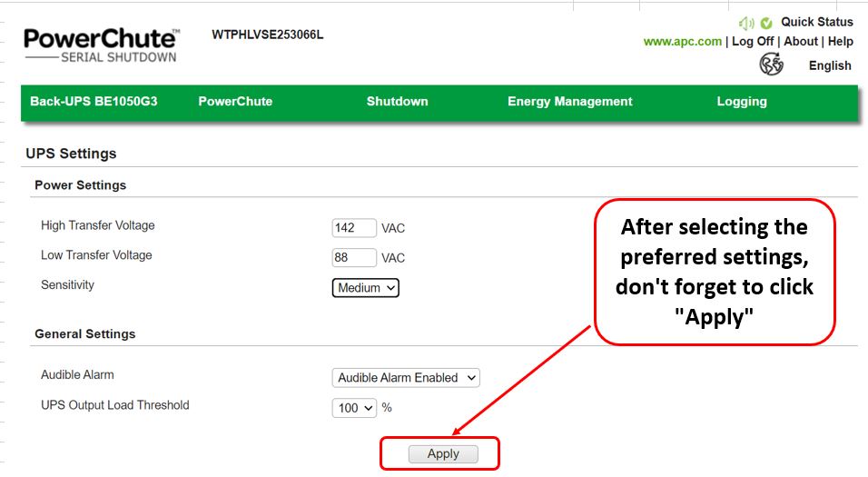Expand the UPS Output Load Threshold dropdown
Image resolution: width=868 pixels, height=477 pixels.
354,408
